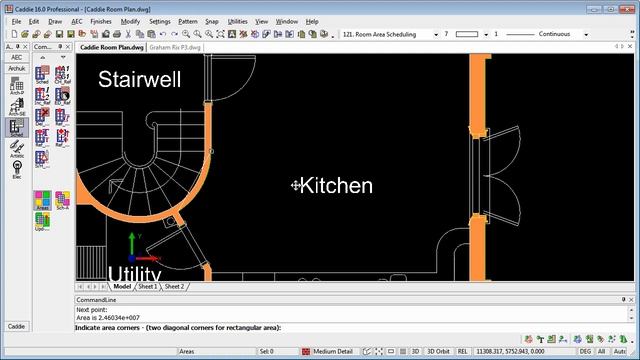
Task: Switch to Sheet 2 layout tab
Action: (x=175, y=287)
